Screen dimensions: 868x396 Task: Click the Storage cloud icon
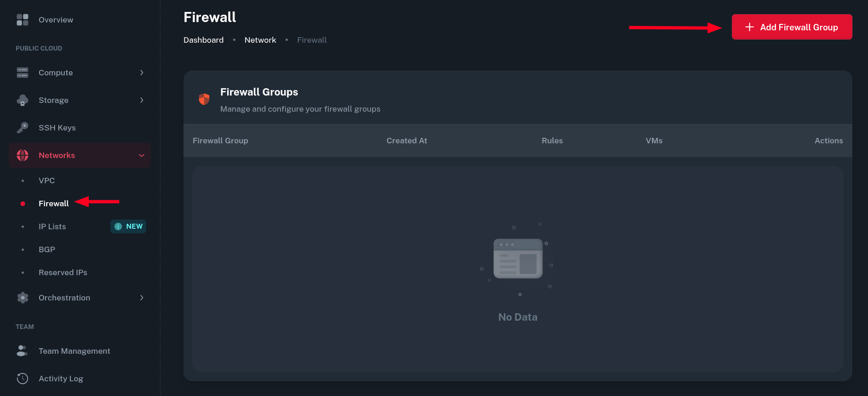(23, 100)
